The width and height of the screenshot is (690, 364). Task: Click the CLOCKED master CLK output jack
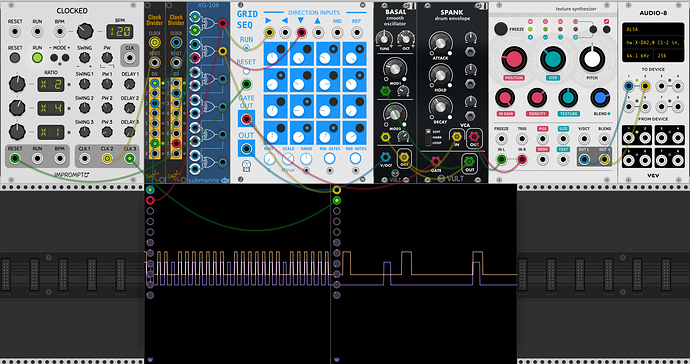pos(130,58)
